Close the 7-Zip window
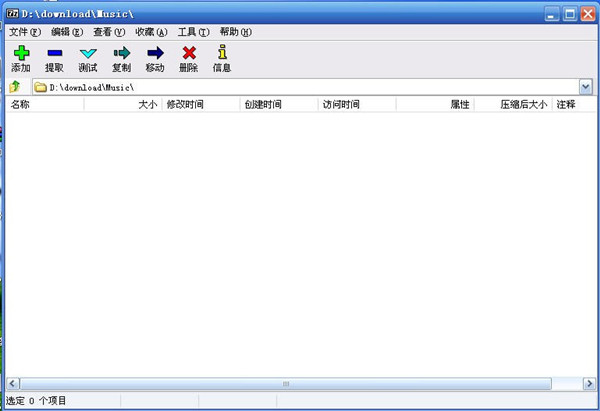Image resolution: width=600 pixels, height=411 pixels. pyautogui.click(x=588, y=14)
